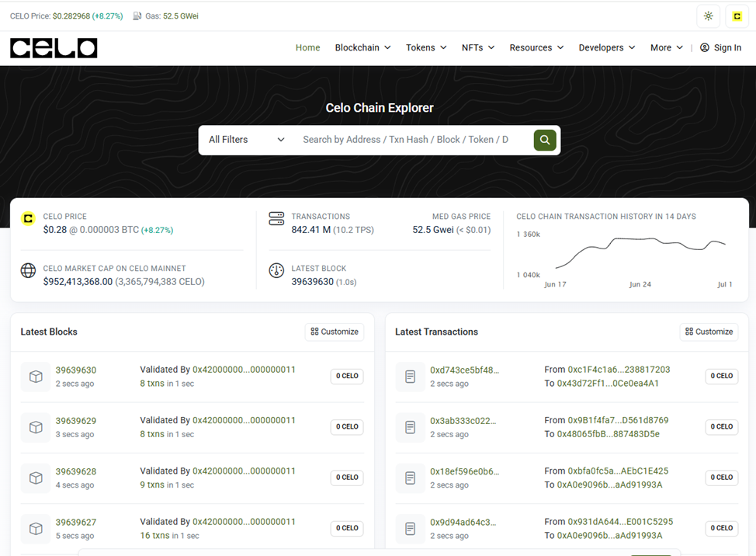Click the green search magnifier button

pyautogui.click(x=545, y=140)
